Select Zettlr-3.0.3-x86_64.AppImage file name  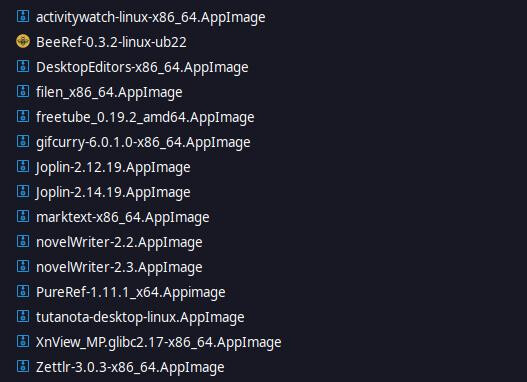[x=130, y=367]
